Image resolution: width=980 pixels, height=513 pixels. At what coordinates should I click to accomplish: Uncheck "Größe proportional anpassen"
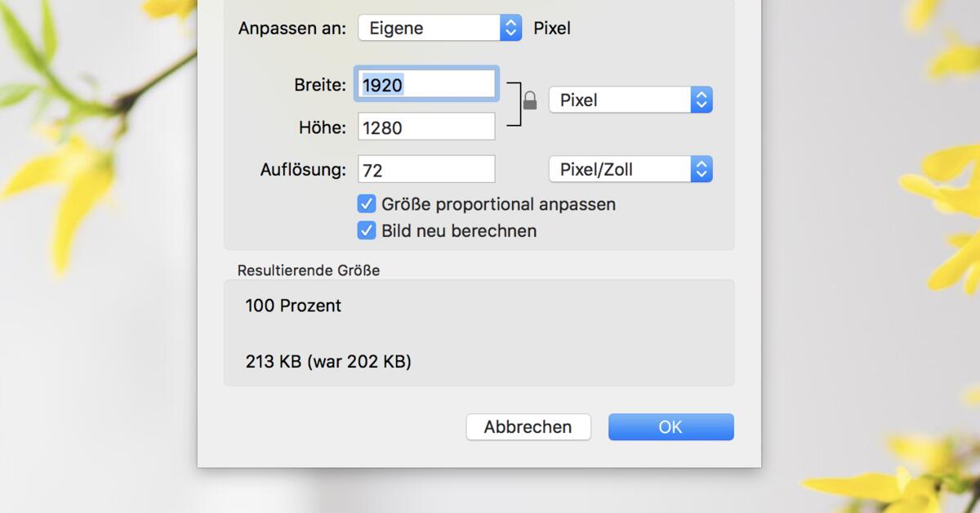(366, 203)
